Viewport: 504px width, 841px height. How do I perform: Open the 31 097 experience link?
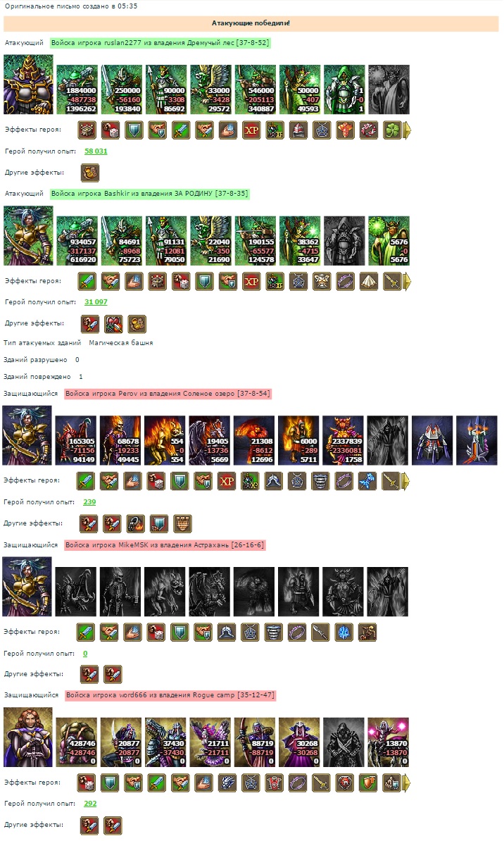coord(96,302)
